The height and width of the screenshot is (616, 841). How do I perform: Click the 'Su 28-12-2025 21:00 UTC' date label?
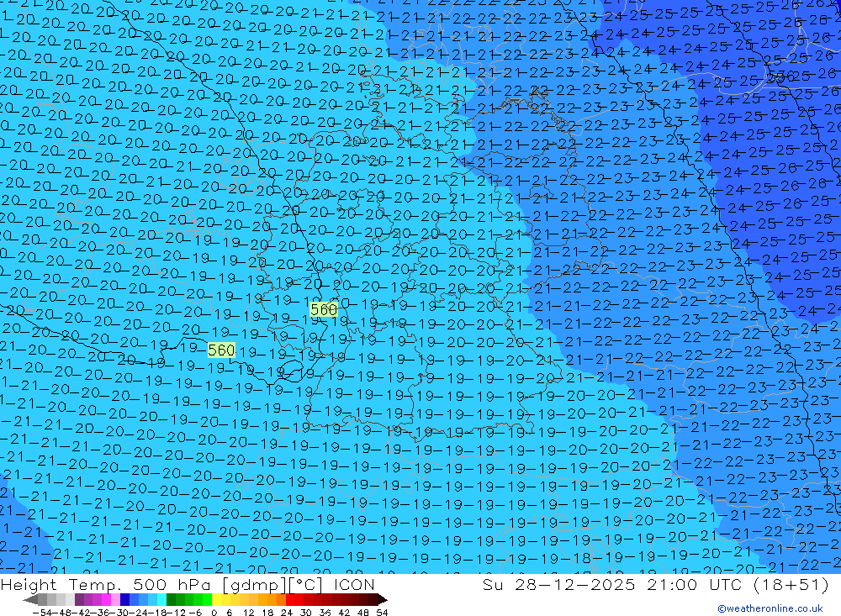tap(611, 584)
